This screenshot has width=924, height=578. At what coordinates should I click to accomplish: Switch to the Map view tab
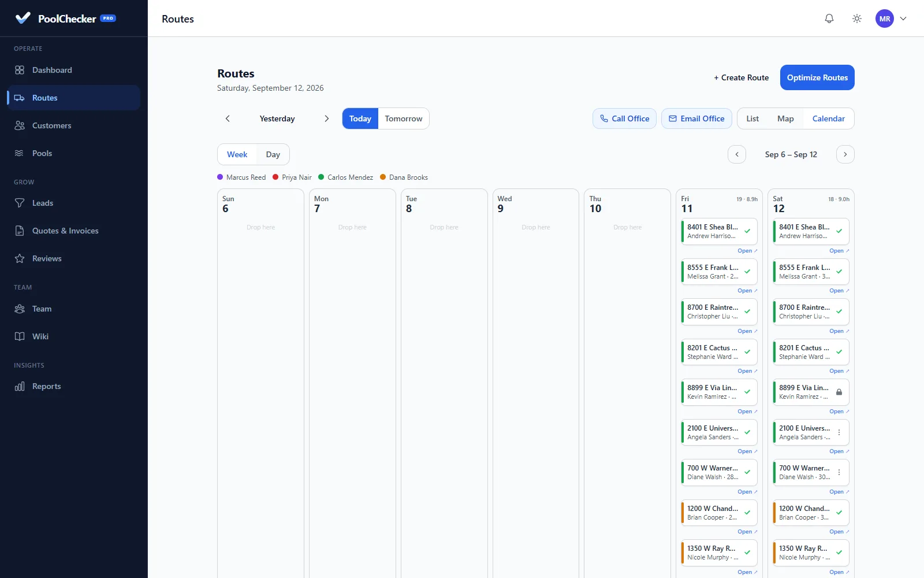[x=785, y=118]
